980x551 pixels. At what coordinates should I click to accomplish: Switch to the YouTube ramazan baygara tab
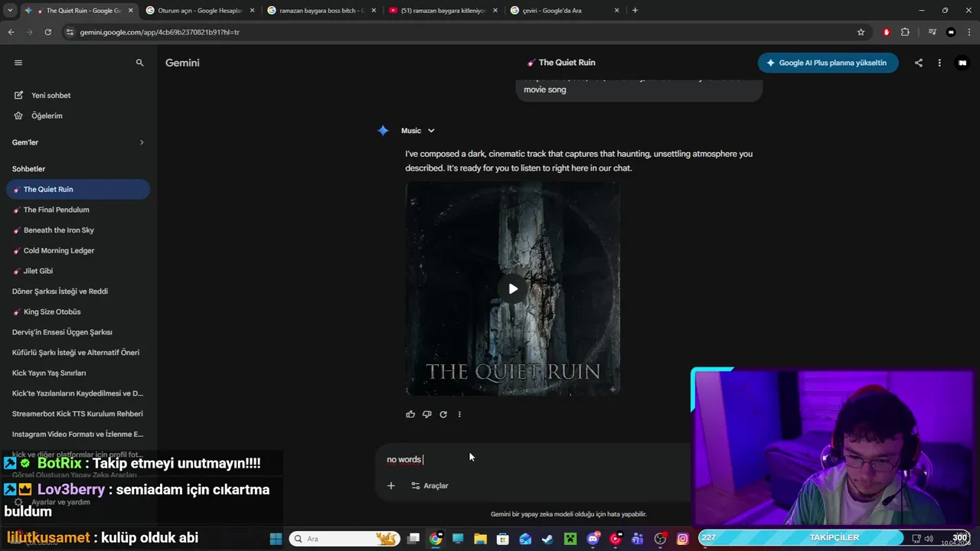coord(444,11)
